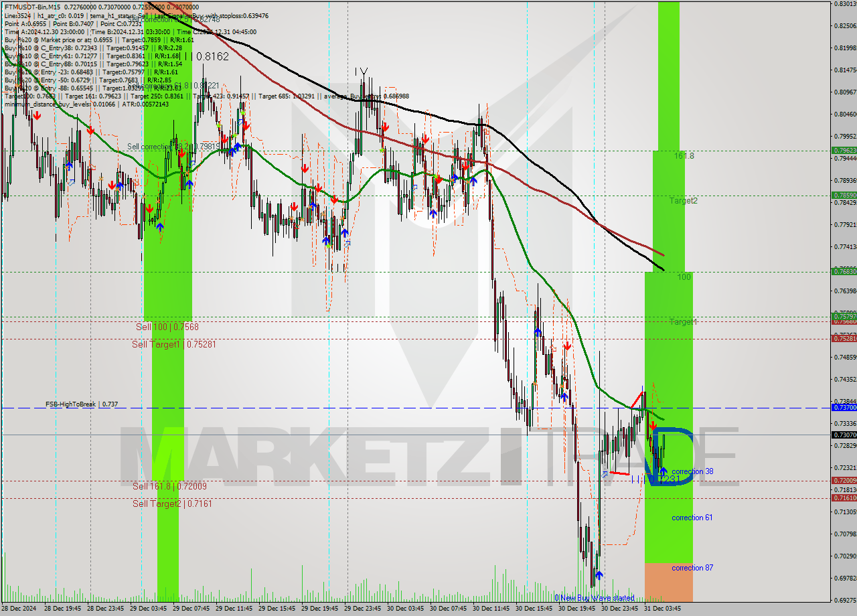Click the 100 level label in green zone
The image size is (857, 616).
tap(684, 277)
